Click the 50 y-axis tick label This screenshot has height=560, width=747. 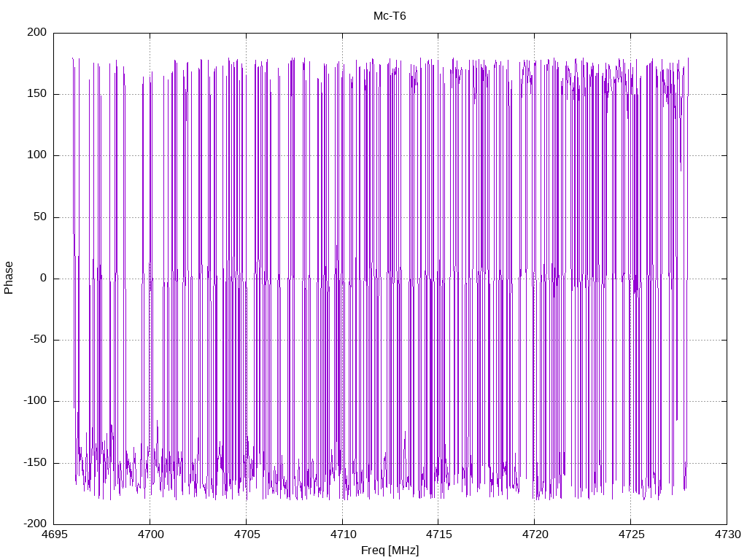(x=41, y=217)
